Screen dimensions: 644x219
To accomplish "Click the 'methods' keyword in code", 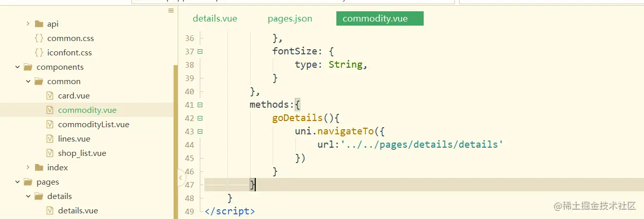I will coord(270,105).
